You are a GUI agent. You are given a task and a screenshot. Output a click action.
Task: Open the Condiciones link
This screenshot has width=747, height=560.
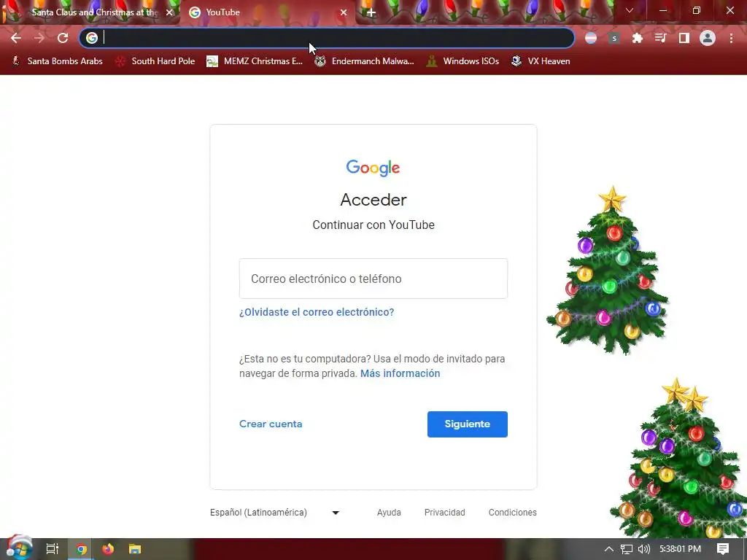513,513
